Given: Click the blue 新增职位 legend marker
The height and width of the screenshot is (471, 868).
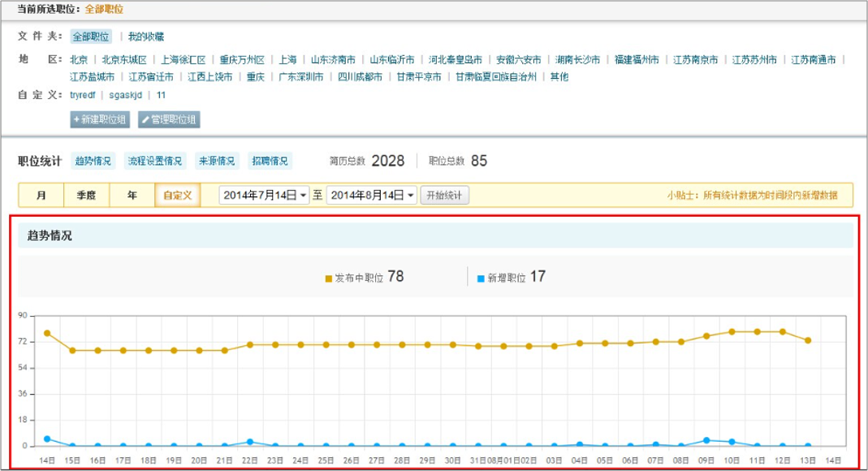Looking at the screenshot, I should tap(482, 279).
